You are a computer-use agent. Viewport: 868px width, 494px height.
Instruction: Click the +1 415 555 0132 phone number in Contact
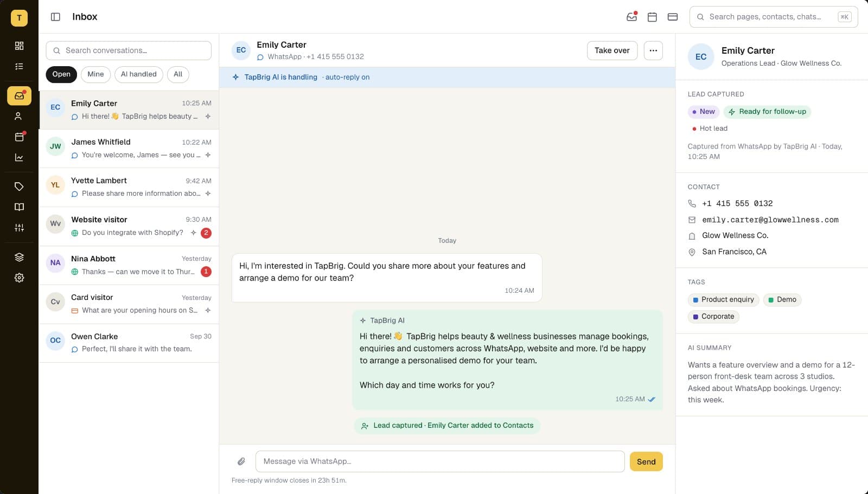pyautogui.click(x=737, y=203)
